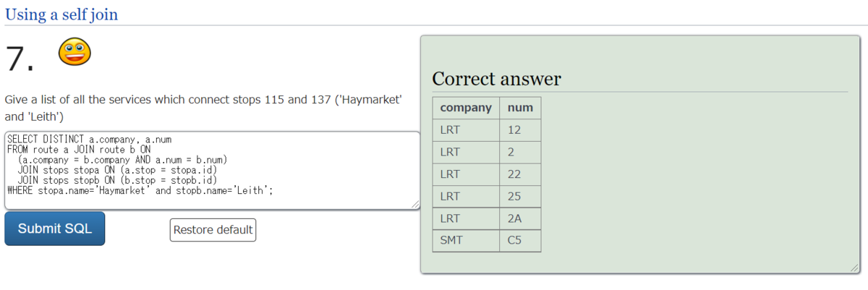The image size is (868, 290).
Task: Click the SELECT DISTINCT line in the query
Action: pos(89,139)
